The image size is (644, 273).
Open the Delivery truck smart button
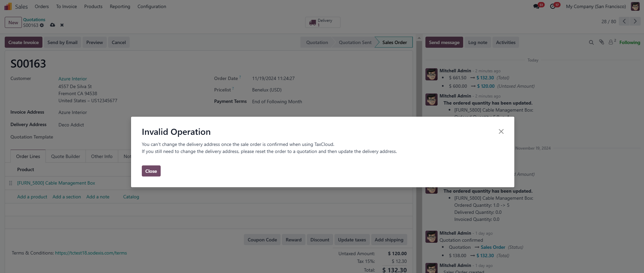[323, 23]
